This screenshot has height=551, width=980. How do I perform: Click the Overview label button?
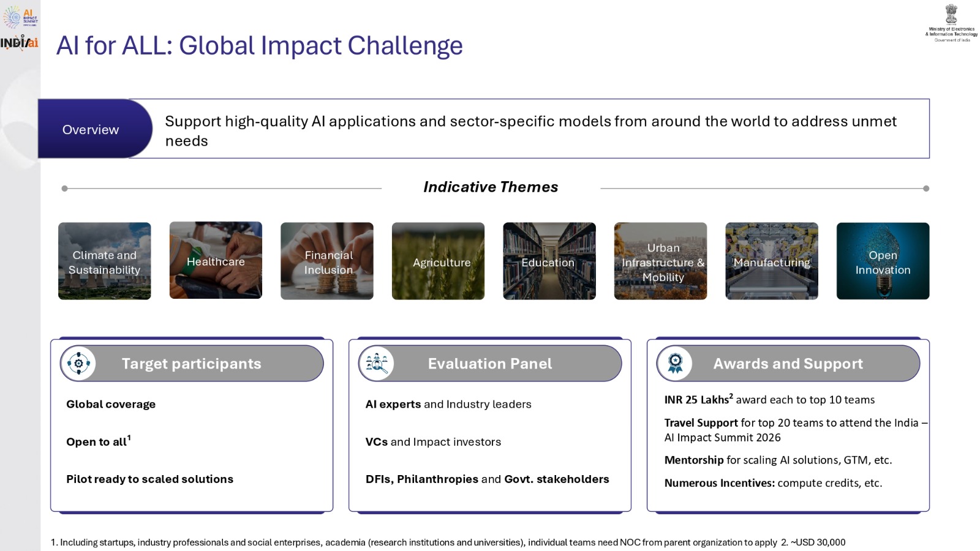[x=91, y=129]
